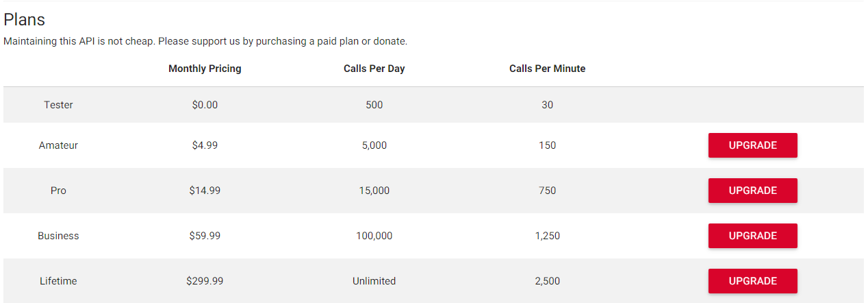Click the $4.99 monthly price
868x303 pixels.
click(205, 145)
